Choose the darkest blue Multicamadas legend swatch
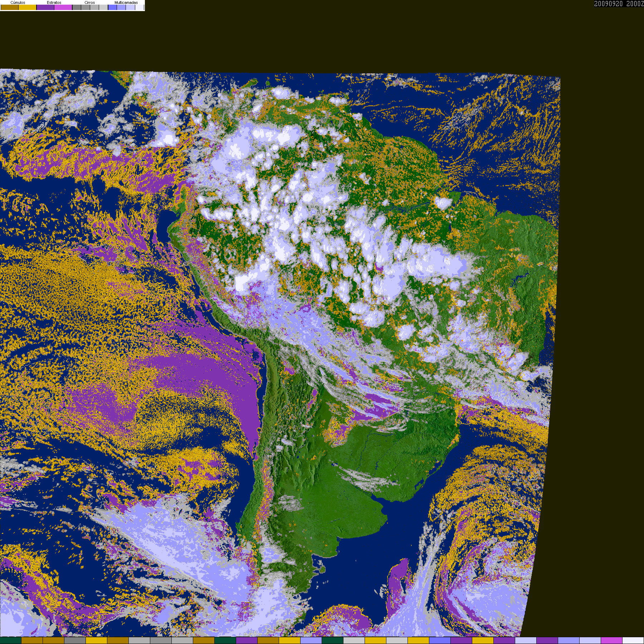The height and width of the screenshot is (644, 644). 112,7
